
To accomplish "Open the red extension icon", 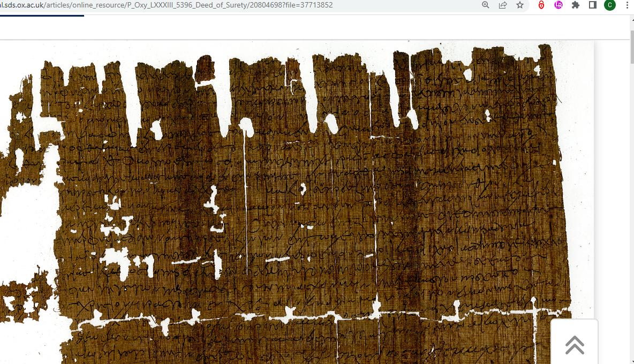I will (541, 5).
